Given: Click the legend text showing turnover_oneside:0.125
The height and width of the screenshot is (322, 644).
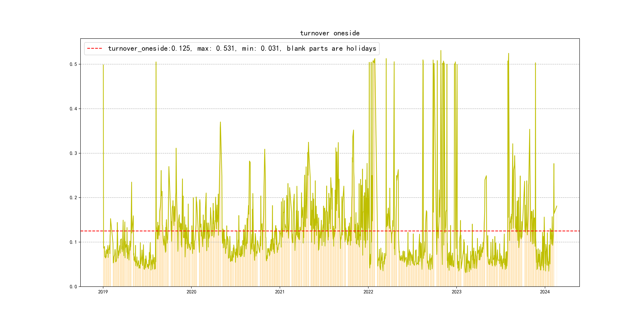Looking at the screenshot, I should click(x=149, y=48).
